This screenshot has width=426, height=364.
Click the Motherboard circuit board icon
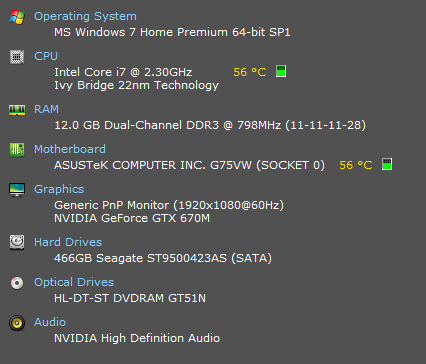(x=17, y=150)
